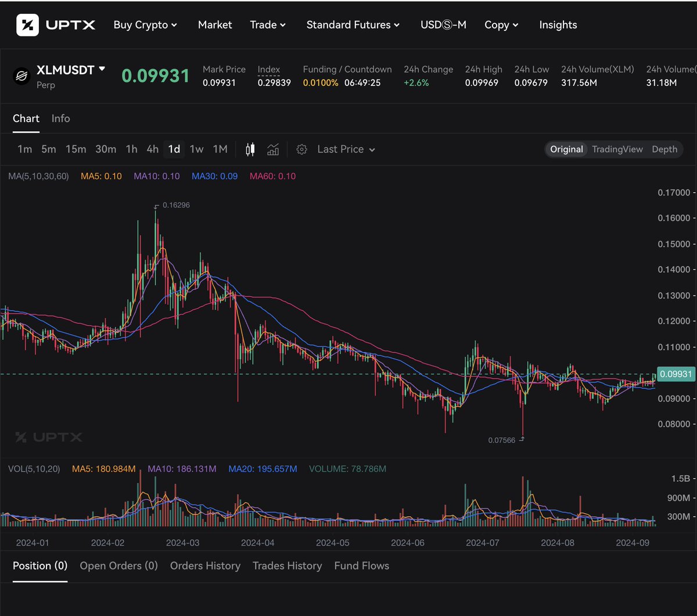Click the MA5: 0.10 legend

[101, 176]
